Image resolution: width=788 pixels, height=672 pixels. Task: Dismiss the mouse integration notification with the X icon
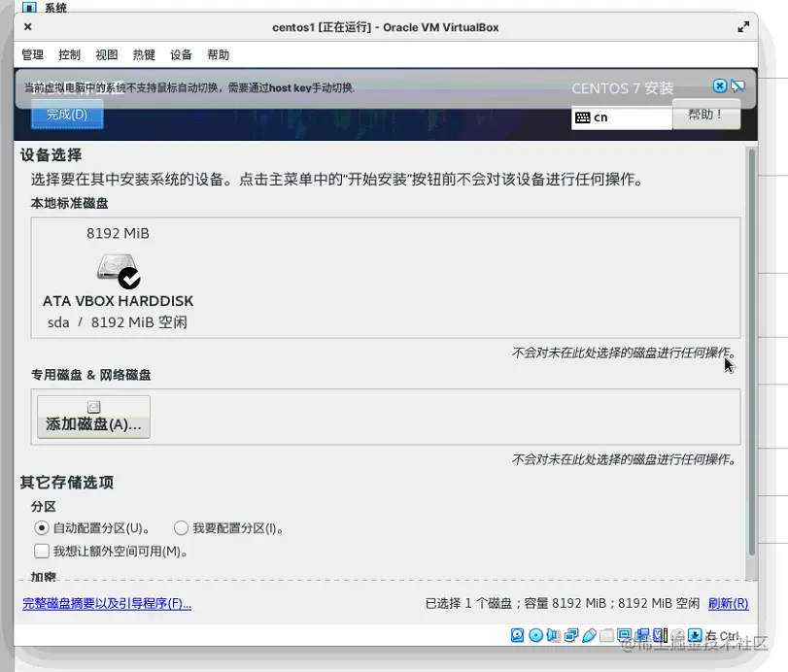point(720,85)
